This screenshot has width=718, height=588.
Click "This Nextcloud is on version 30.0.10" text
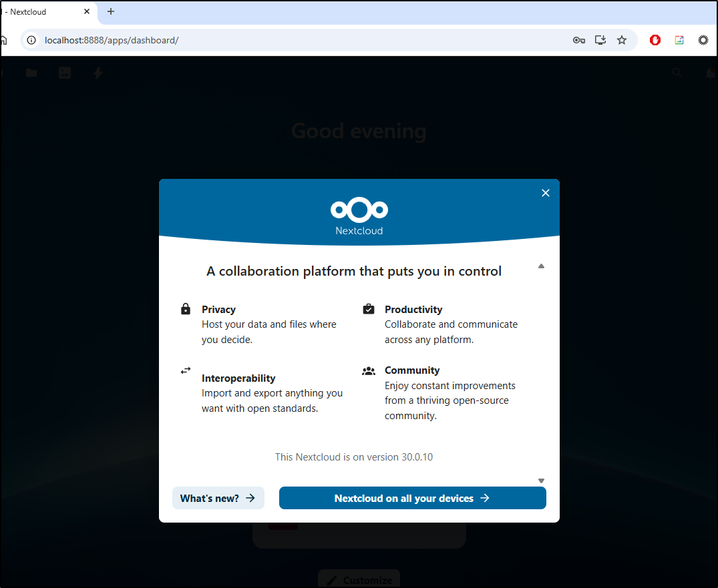click(354, 457)
